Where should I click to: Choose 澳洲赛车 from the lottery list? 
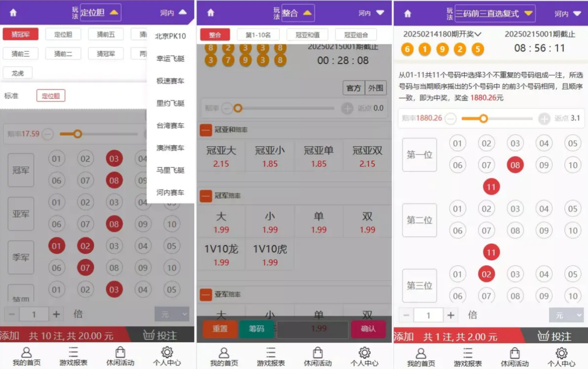pos(170,148)
